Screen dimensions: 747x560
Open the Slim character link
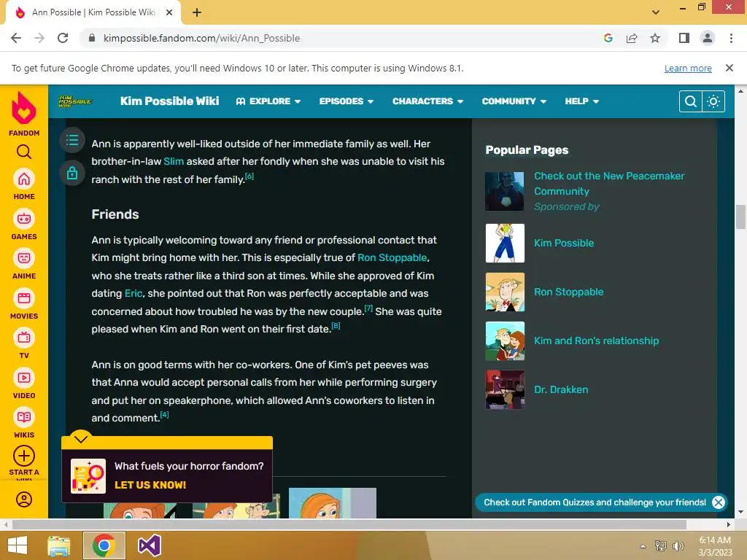point(174,161)
